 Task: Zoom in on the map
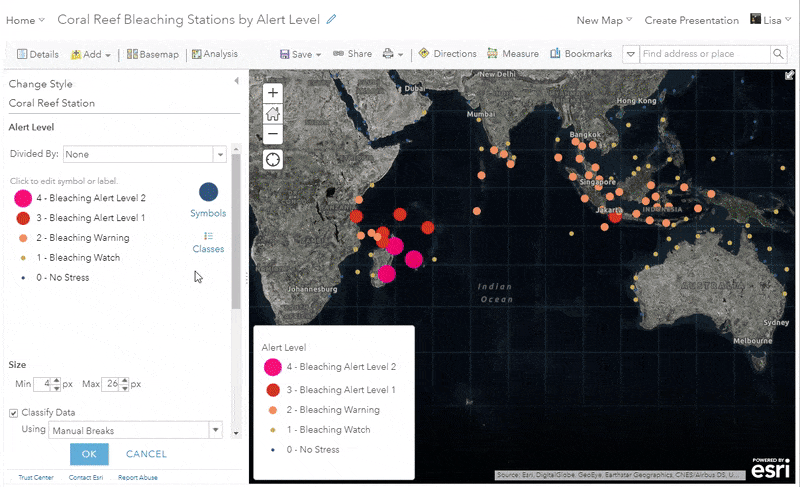coord(272,93)
